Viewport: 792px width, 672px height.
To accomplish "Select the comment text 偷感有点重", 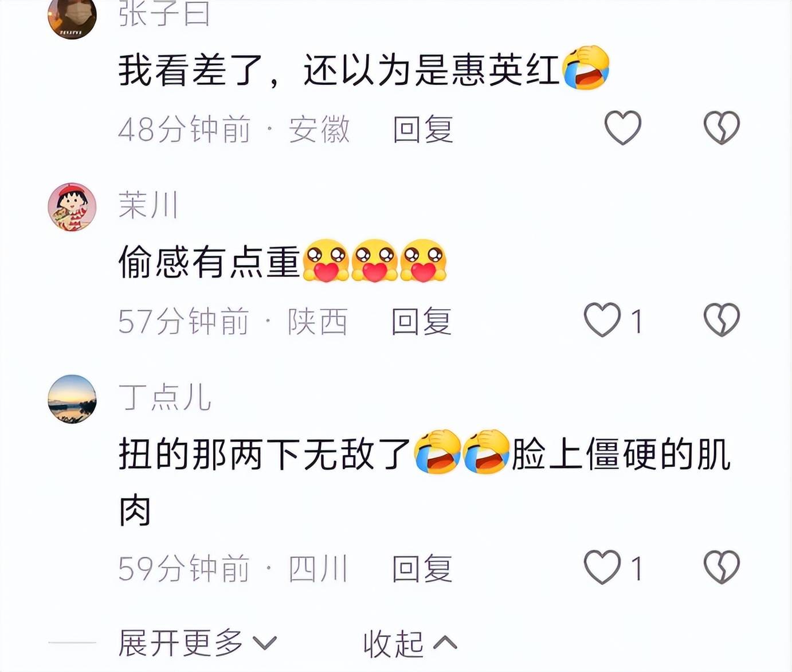I will click(x=209, y=262).
